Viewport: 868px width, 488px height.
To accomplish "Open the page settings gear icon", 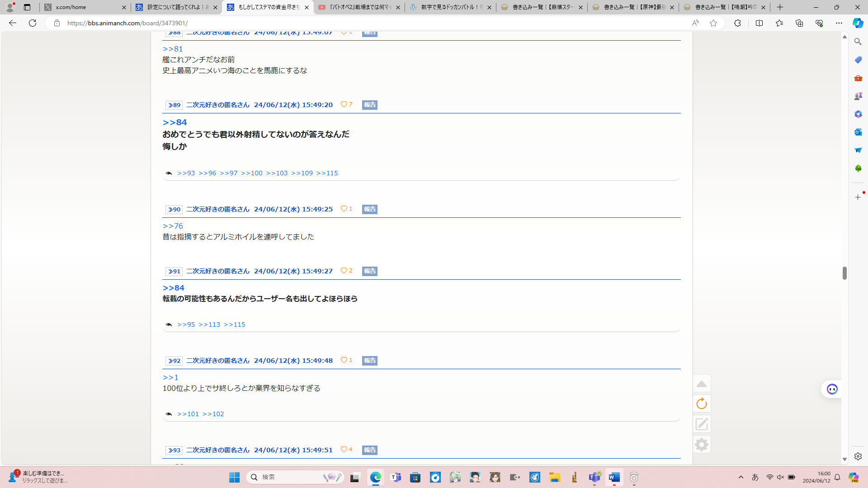I will tap(702, 445).
